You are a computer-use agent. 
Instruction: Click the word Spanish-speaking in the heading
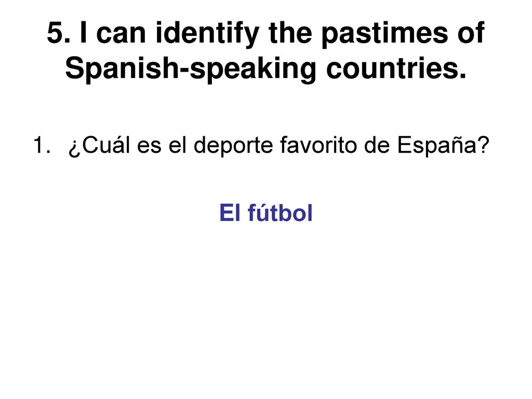(191, 70)
